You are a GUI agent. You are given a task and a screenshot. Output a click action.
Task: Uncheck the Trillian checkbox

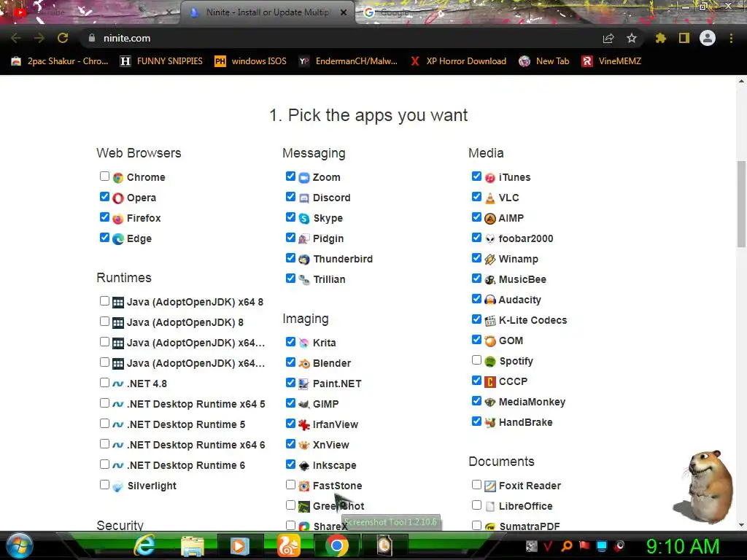tap(290, 278)
